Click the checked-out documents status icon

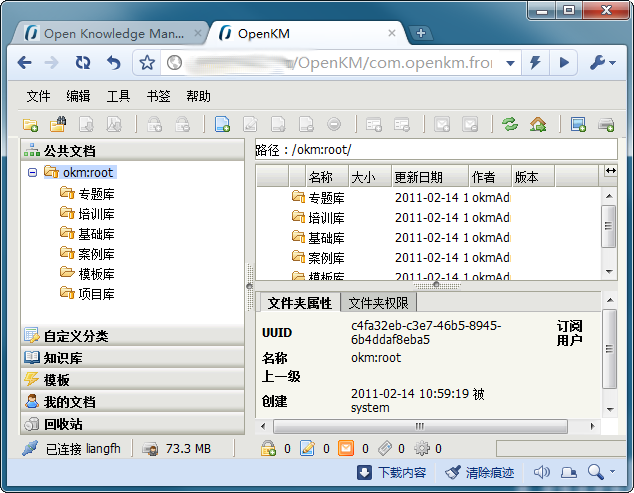[307, 448]
